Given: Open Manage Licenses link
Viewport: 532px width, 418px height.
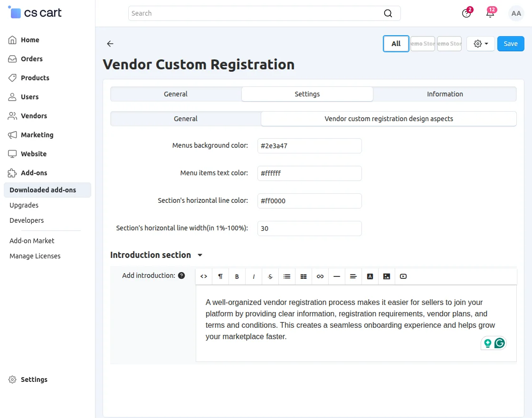Looking at the screenshot, I should [35, 256].
